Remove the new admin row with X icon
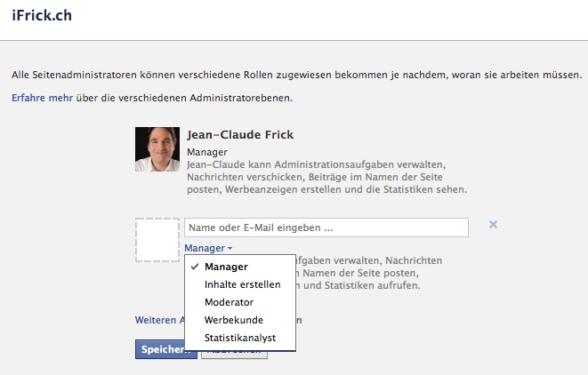The width and height of the screenshot is (588, 375). [x=493, y=225]
